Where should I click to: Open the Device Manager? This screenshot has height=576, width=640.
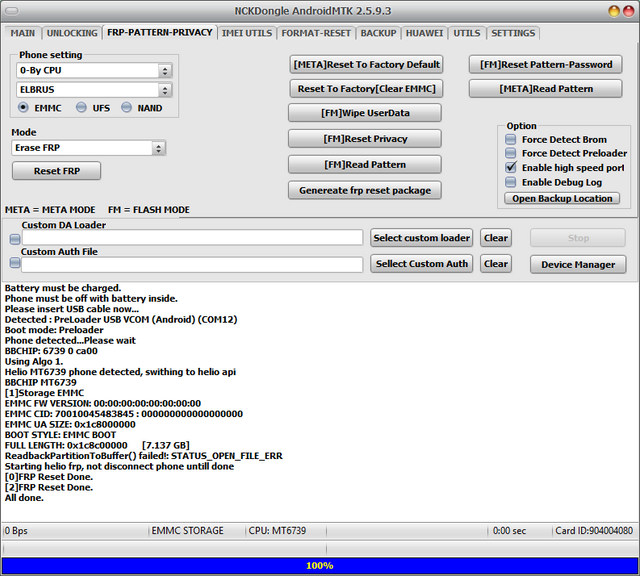[578, 265]
